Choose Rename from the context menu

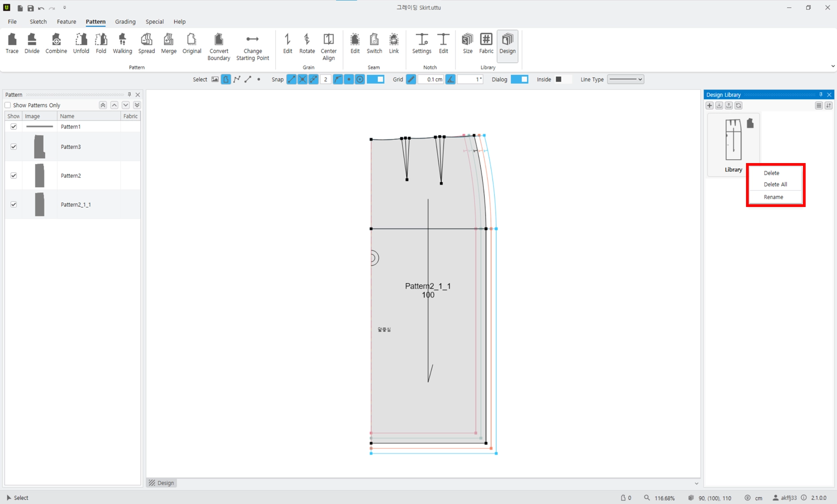773,197
